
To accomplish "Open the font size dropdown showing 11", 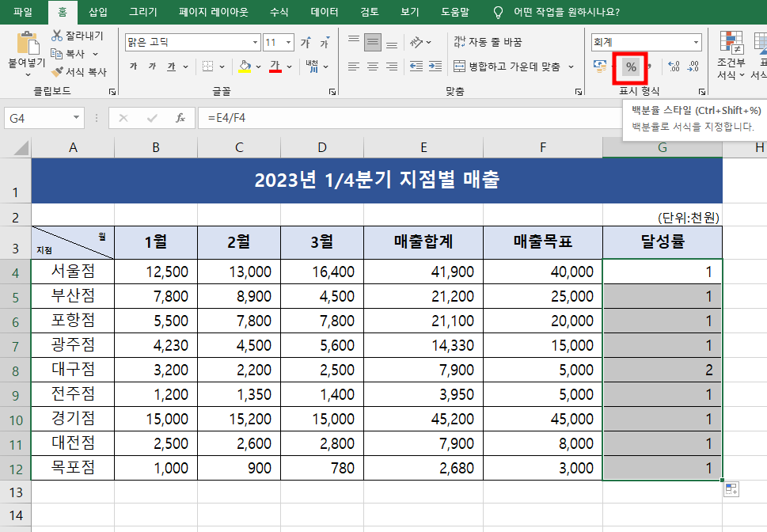I will (289, 43).
